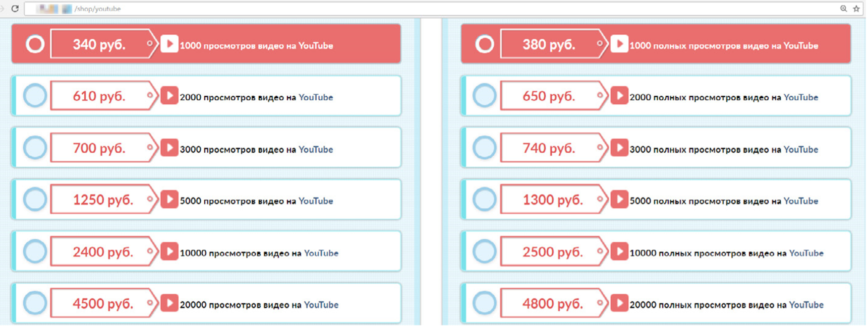
Task: Select radio for 1000 полных просмотров, 380 руб.
Action: (x=485, y=44)
